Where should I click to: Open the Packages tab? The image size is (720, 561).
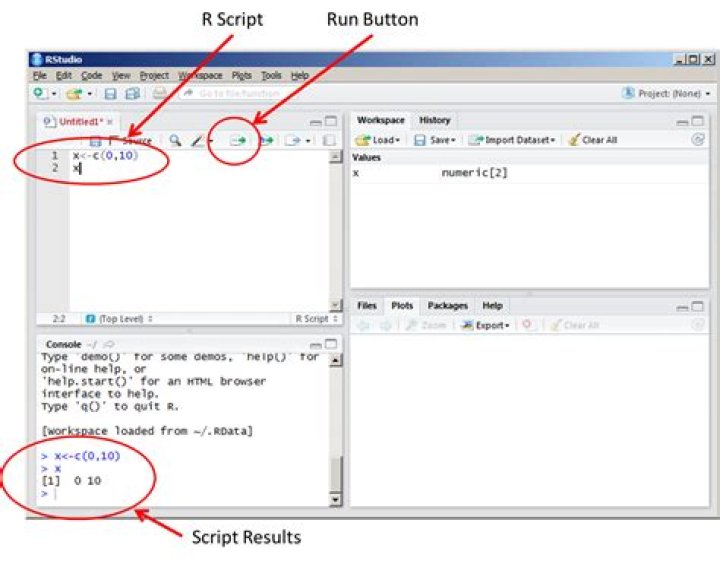click(447, 305)
